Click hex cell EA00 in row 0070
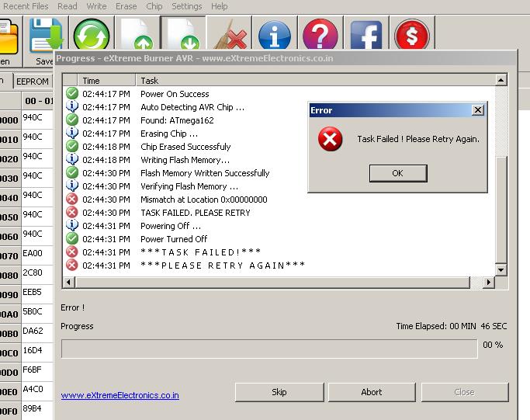 [x=37, y=255]
